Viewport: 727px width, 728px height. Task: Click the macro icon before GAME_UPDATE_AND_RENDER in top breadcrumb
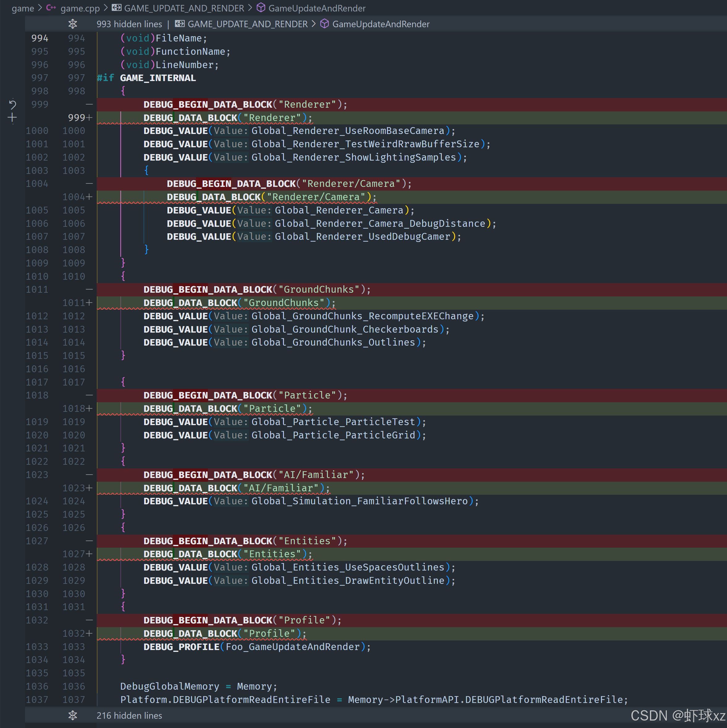point(116,8)
